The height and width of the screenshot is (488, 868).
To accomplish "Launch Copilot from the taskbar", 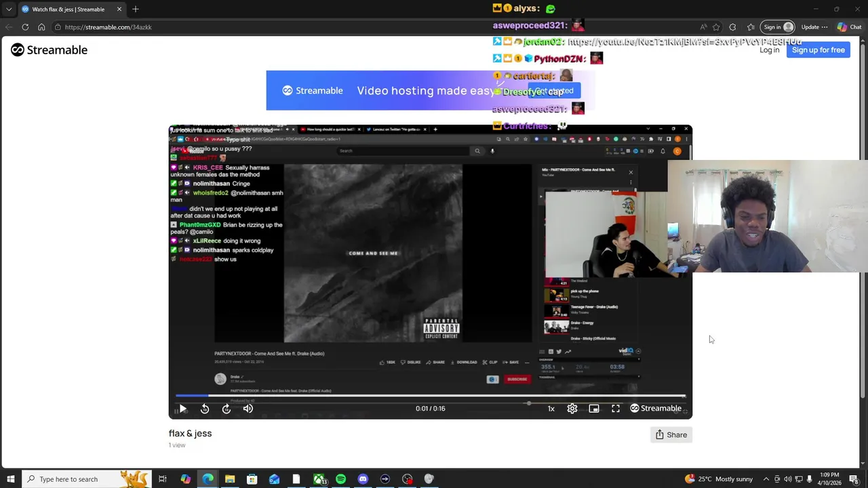I will pyautogui.click(x=186, y=479).
